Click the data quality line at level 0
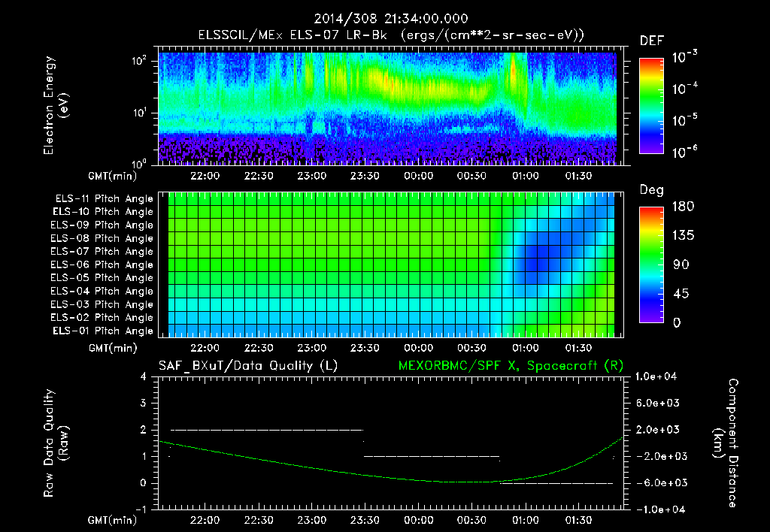 point(556,483)
